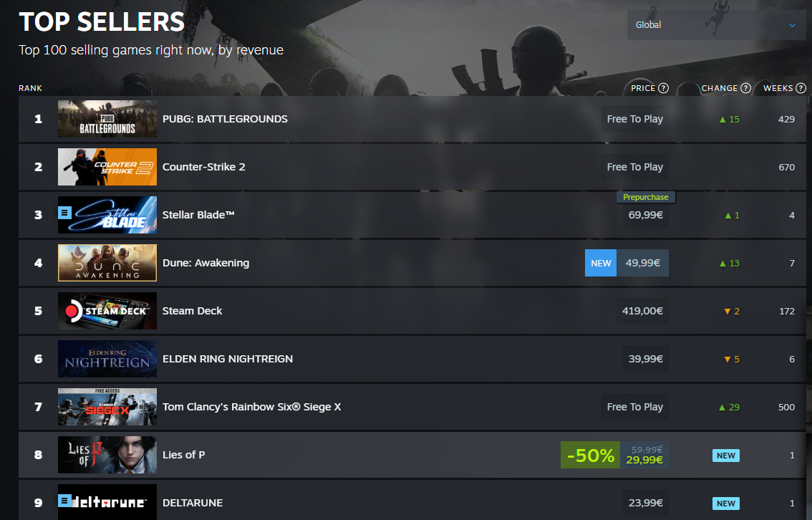Click the CHANGE column help question mark icon
812x520 pixels.
[x=745, y=88]
